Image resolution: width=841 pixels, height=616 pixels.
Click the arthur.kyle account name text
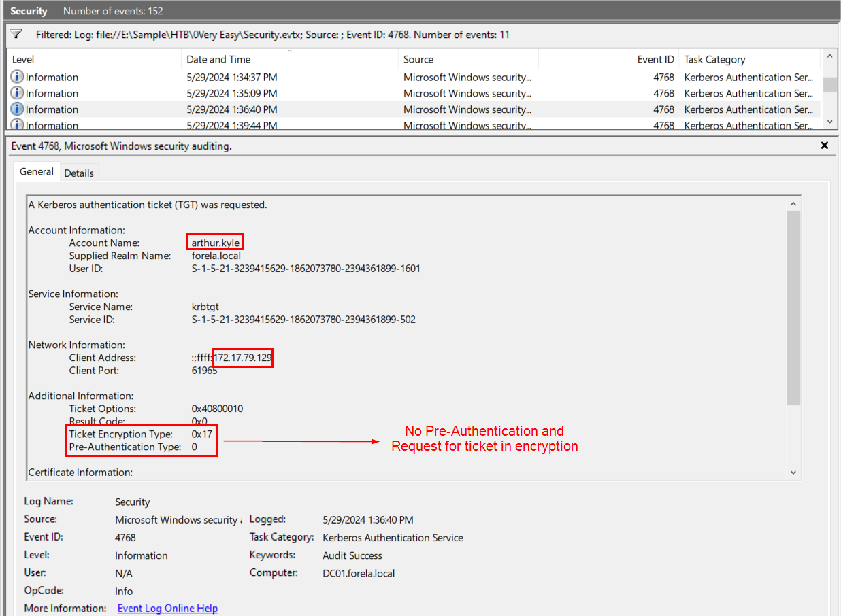point(215,243)
